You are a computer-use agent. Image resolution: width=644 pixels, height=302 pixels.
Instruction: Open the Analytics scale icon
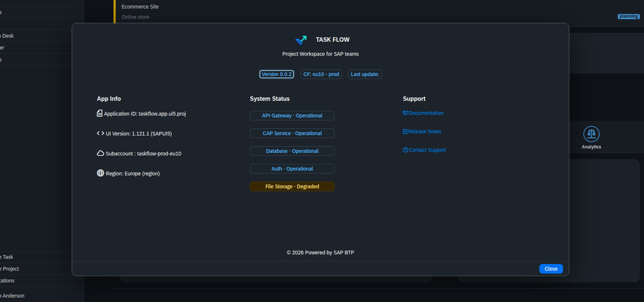(x=591, y=134)
